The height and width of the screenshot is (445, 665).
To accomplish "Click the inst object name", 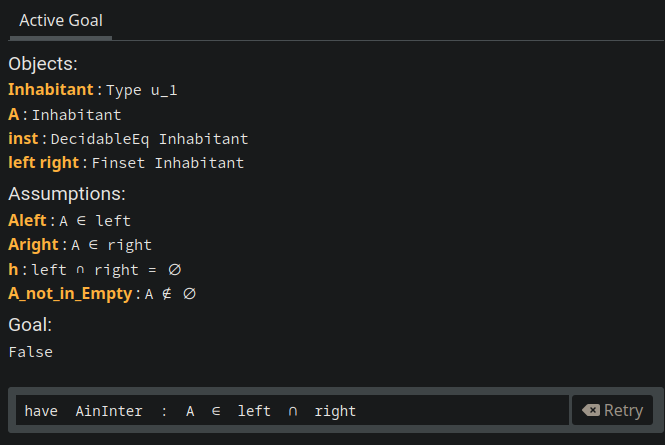I will (x=23, y=139).
